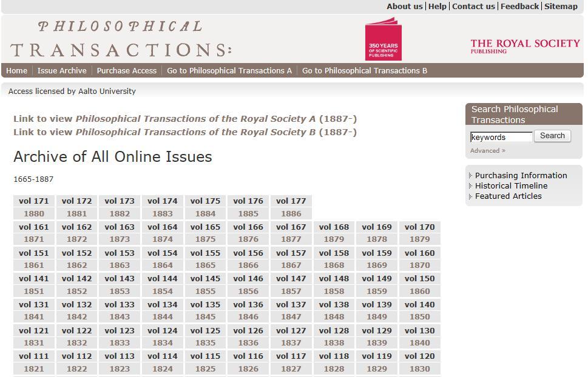Open vol 156 archive cell
588x377 pixels.
248,253
